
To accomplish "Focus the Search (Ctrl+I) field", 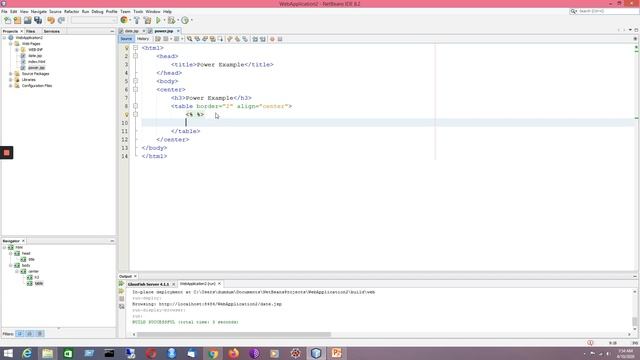I will 608,11.
